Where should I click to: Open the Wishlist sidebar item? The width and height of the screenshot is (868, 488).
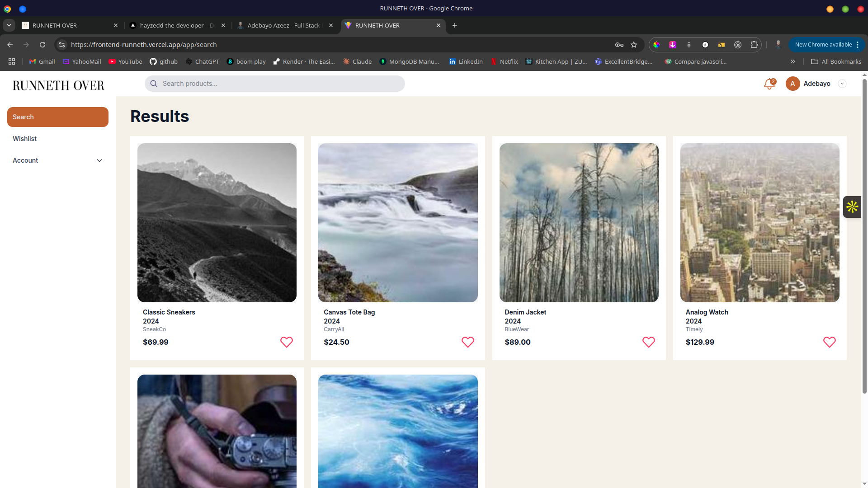[58, 139]
